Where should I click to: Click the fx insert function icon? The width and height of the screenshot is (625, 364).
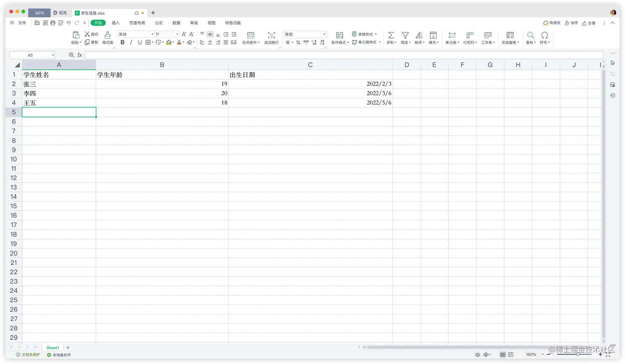(80, 55)
